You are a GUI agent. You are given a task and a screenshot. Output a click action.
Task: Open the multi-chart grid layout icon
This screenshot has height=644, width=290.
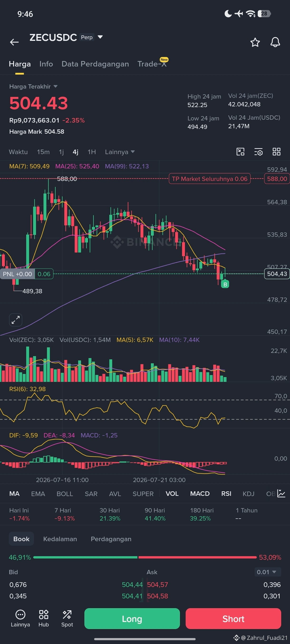click(x=276, y=152)
